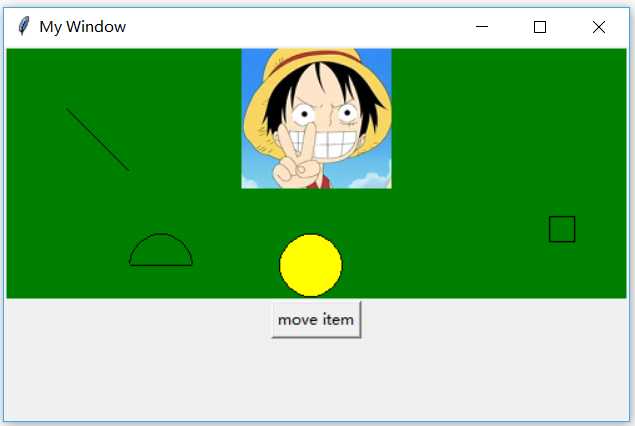
Task: Click the diagonal black line on canvas
Action: tap(98, 140)
